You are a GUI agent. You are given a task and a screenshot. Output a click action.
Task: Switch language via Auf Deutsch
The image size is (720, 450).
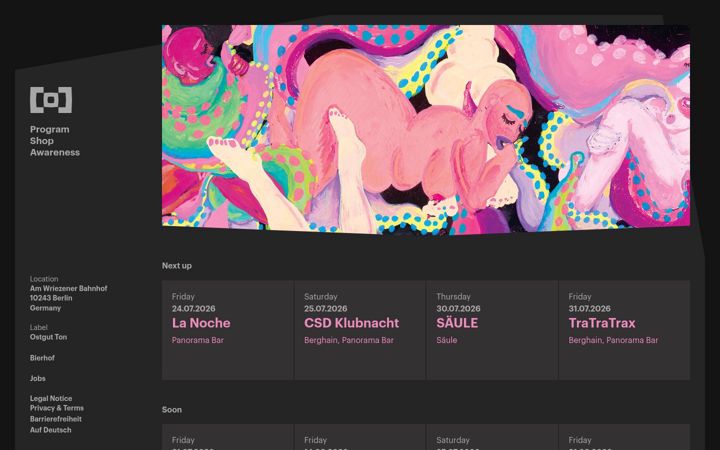point(51,430)
